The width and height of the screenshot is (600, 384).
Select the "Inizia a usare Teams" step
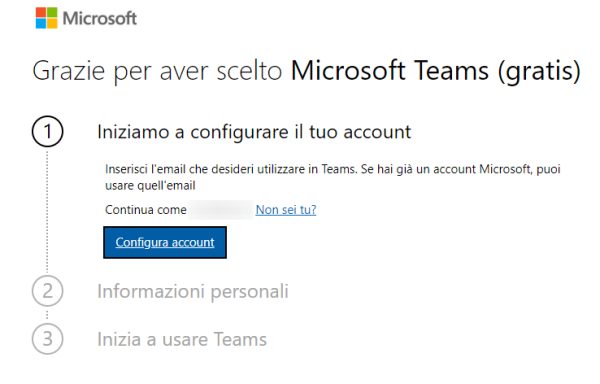click(182, 339)
